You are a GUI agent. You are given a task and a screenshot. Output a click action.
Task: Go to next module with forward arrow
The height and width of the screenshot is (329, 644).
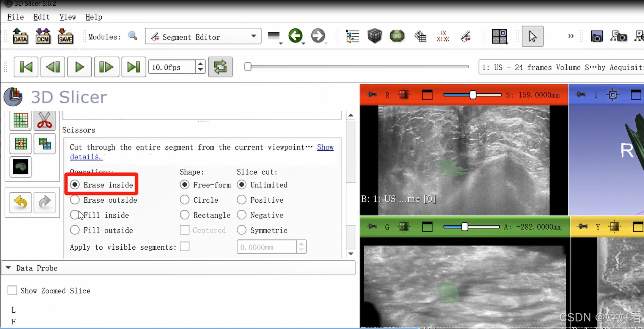pyautogui.click(x=318, y=36)
